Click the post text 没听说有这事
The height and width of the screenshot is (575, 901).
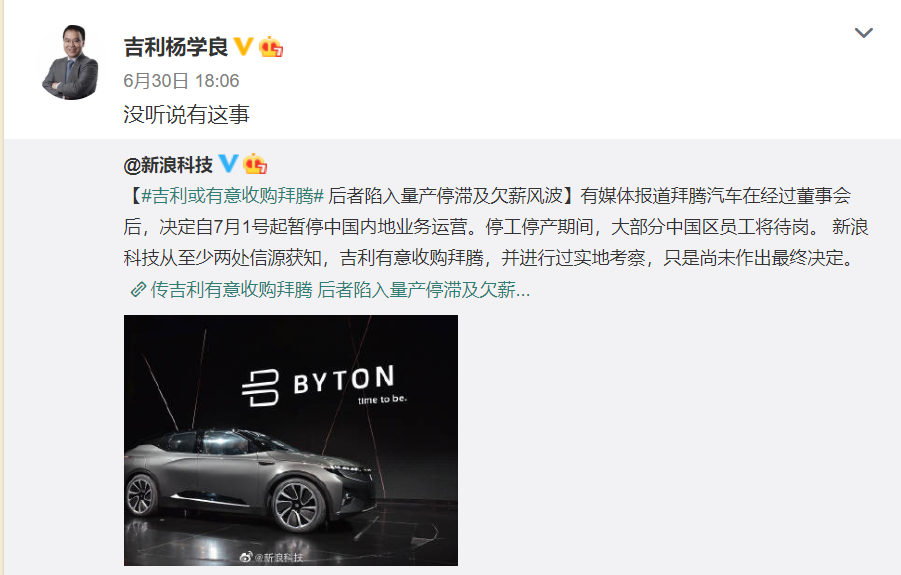186,114
